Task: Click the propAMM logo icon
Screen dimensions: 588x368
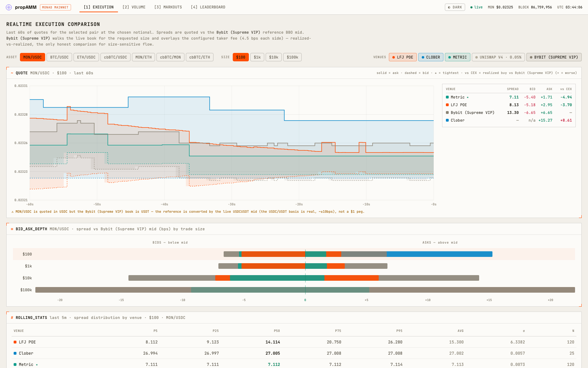Action: tap(9, 7)
